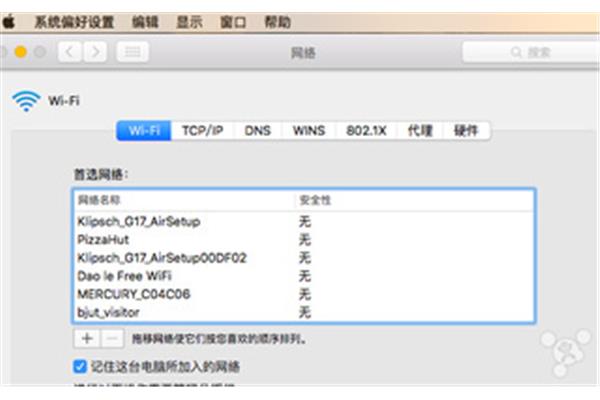Select the bjut_visitor network row
The width and height of the screenshot is (600, 400).
(x=303, y=312)
